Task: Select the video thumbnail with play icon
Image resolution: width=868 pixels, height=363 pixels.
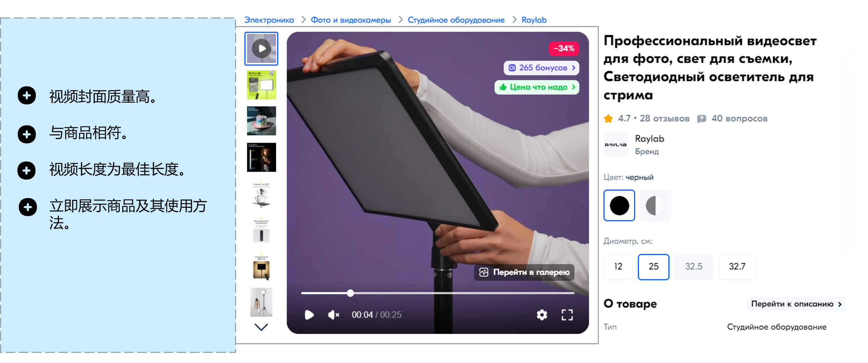Action: click(x=261, y=49)
